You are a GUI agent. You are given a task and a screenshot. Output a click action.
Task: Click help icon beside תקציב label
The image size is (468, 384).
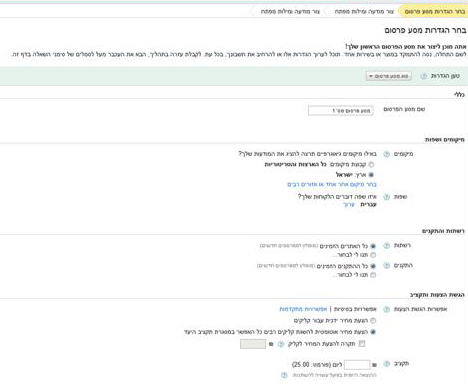coord(386,364)
